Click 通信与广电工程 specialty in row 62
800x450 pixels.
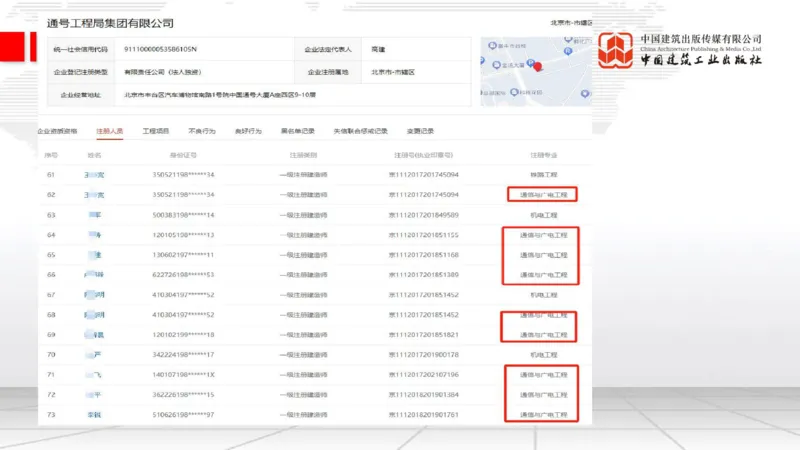[x=543, y=195]
